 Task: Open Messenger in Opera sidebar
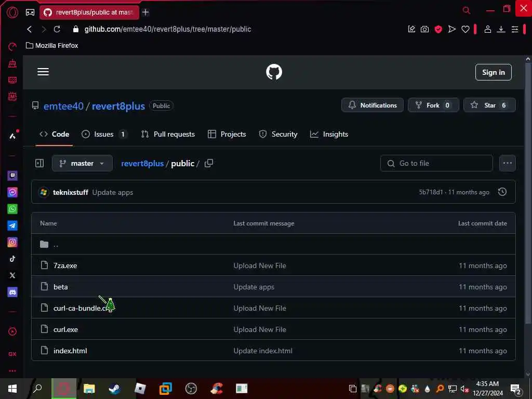pyautogui.click(x=12, y=192)
